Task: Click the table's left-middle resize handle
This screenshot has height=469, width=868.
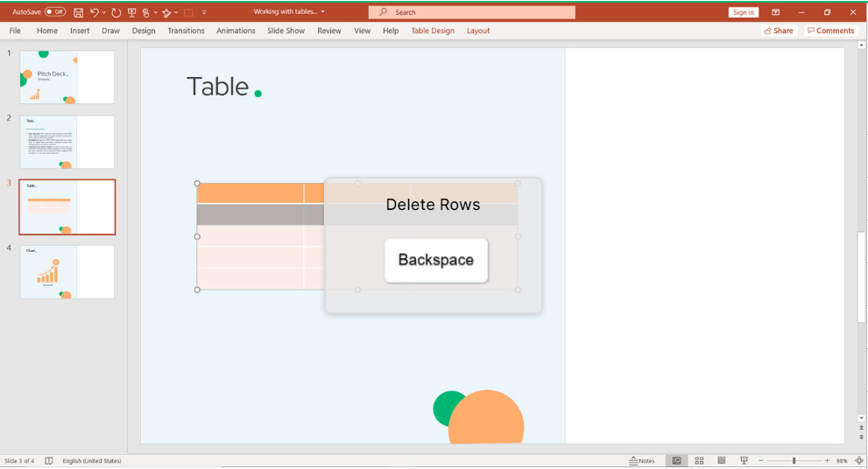Action: [197, 236]
